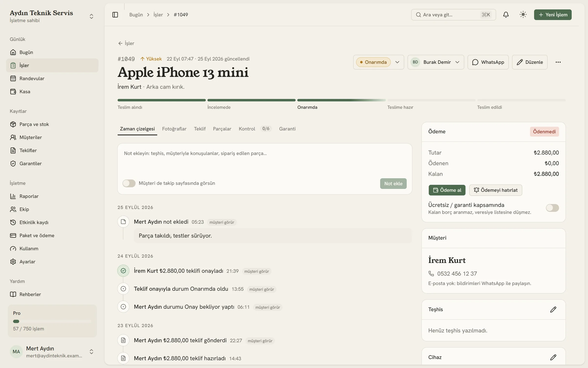This screenshot has width=588, height=368.
Task: Open Müşteriler list
Action: click(x=52, y=137)
